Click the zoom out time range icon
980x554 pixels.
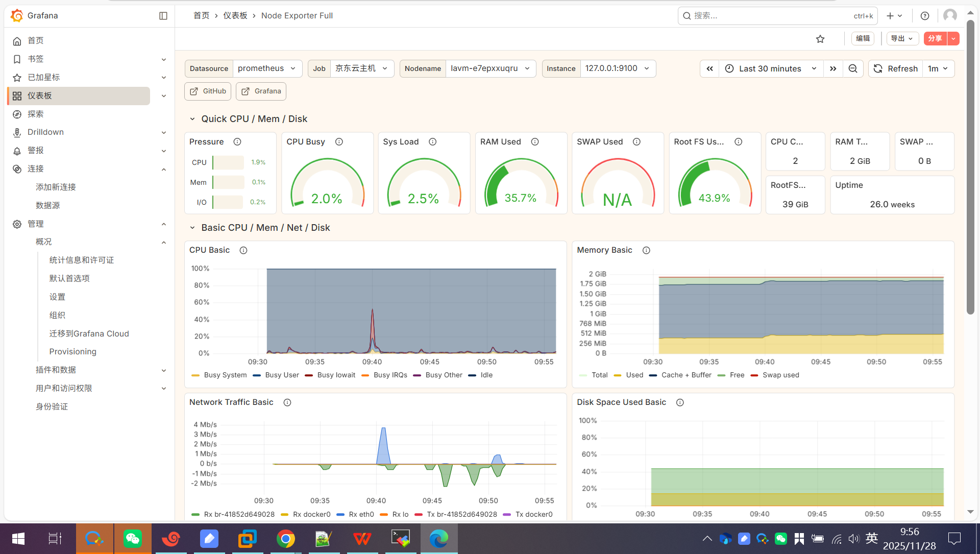point(853,68)
